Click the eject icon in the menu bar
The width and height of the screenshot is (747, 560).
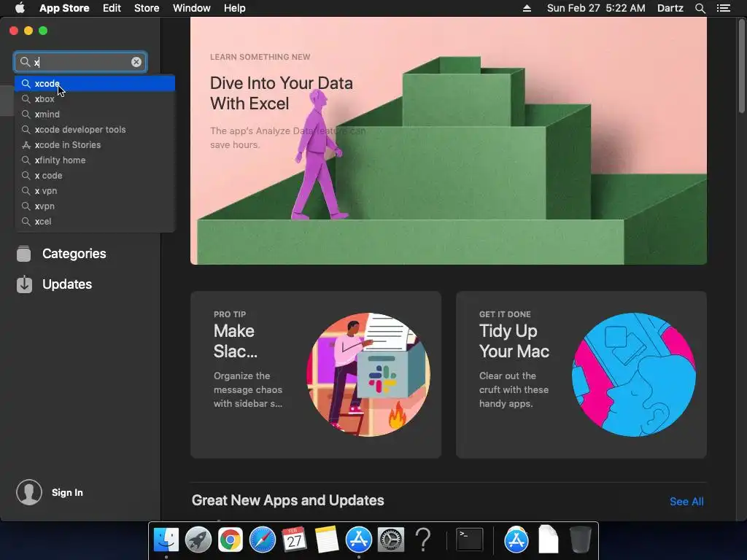[x=527, y=8]
